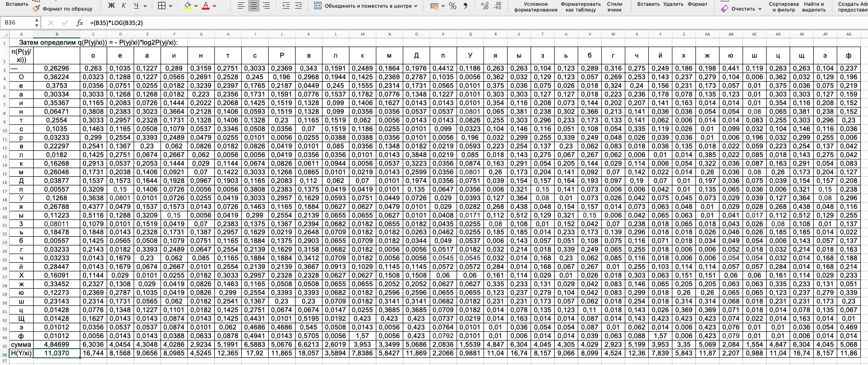The height and width of the screenshot is (365, 868).
Task: Open Insert Function fx icon
Action: click(80, 23)
